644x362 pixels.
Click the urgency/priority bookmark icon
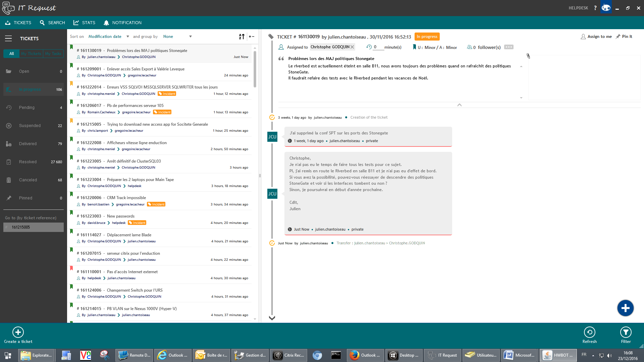(x=414, y=47)
